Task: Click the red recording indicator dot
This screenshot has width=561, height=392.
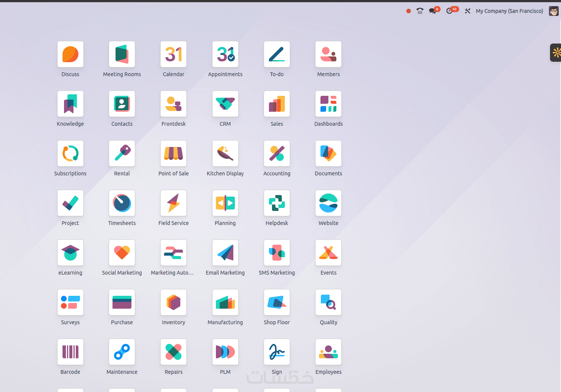Action: 408,11
